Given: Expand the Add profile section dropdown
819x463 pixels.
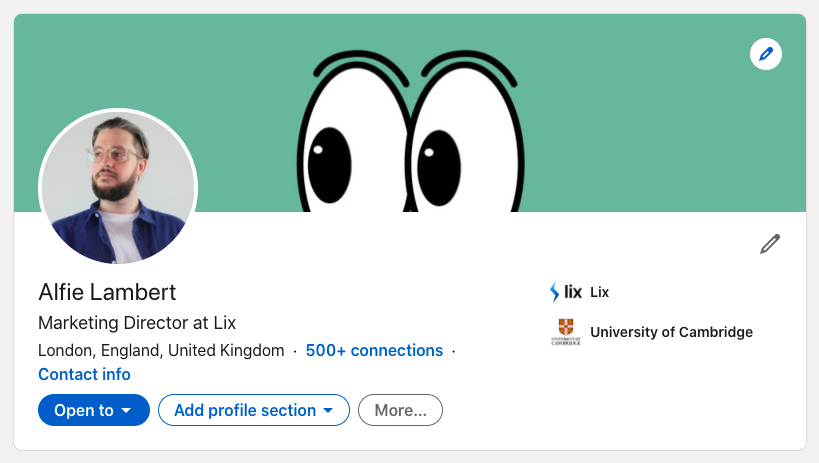Looking at the screenshot, I should tap(253, 410).
